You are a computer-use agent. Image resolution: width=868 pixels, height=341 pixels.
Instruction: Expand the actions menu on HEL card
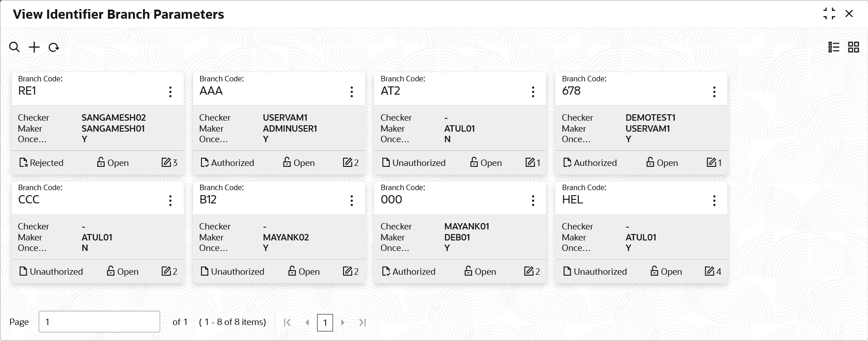pos(715,201)
